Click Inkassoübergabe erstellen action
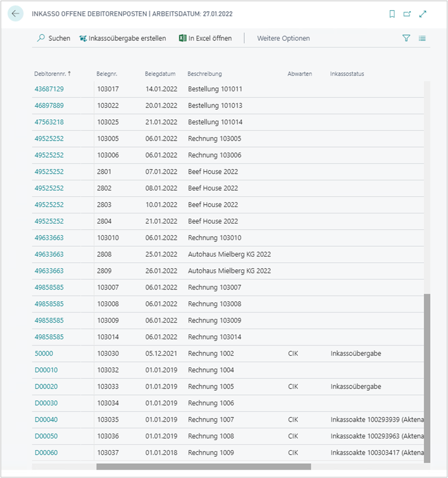448x478 pixels. (x=122, y=39)
